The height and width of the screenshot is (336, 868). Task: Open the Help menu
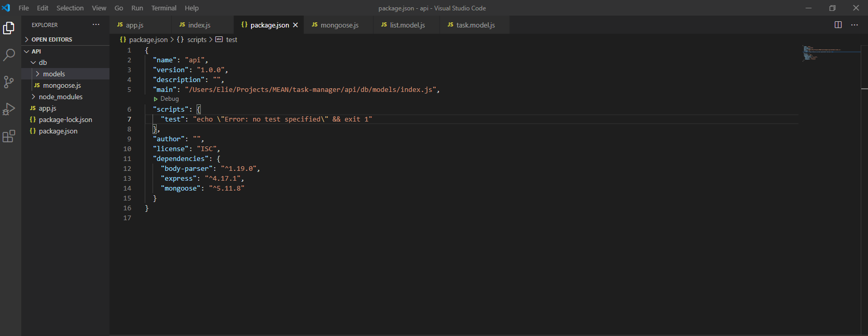click(192, 8)
